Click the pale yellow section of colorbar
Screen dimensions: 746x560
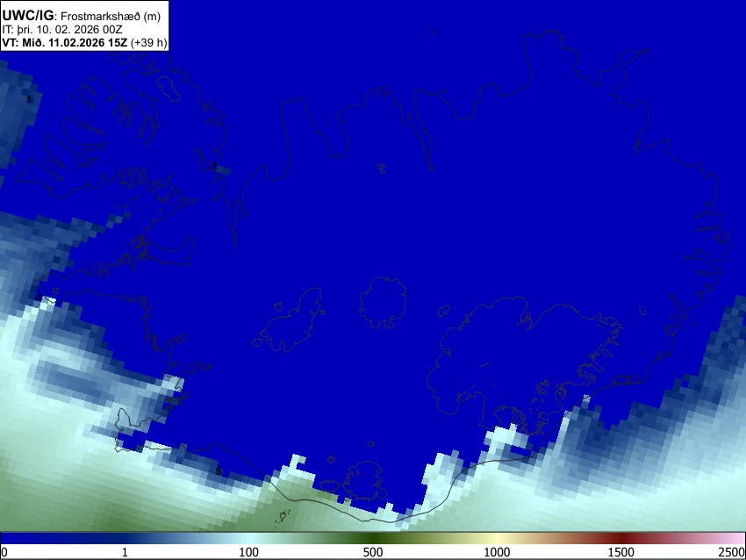coord(497,538)
